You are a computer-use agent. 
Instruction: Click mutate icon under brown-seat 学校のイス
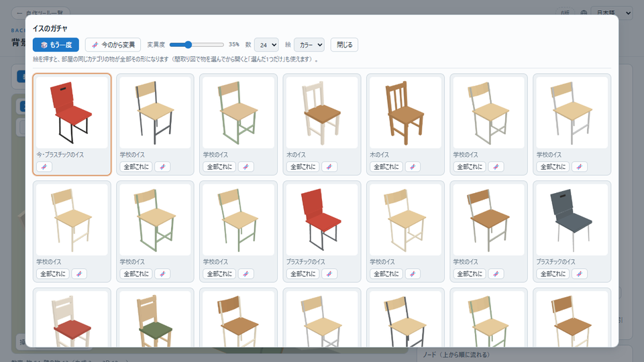point(496,274)
